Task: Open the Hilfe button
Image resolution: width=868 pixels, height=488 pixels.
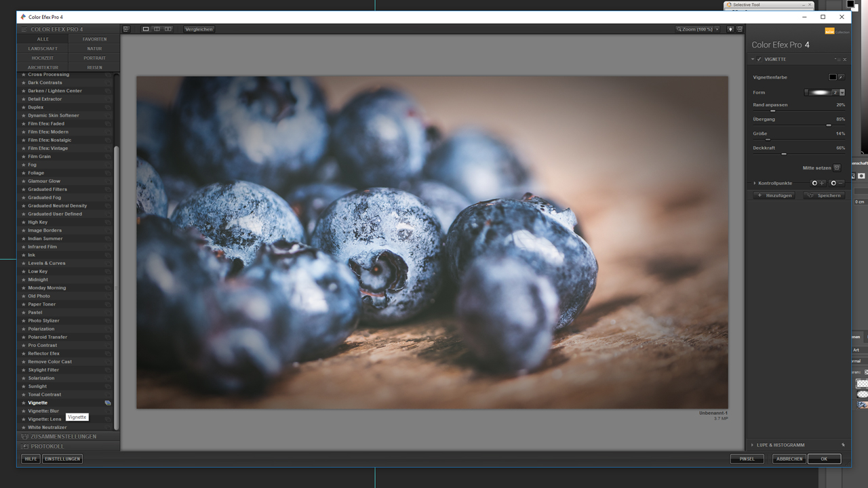Action: pyautogui.click(x=31, y=459)
